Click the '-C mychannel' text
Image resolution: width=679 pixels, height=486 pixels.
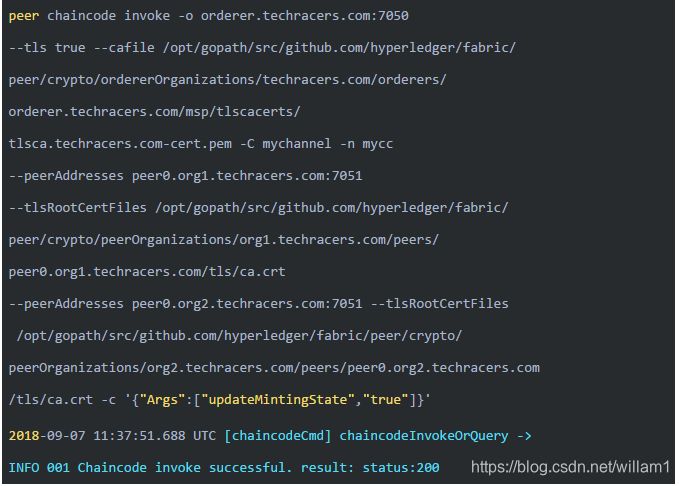click(285, 144)
